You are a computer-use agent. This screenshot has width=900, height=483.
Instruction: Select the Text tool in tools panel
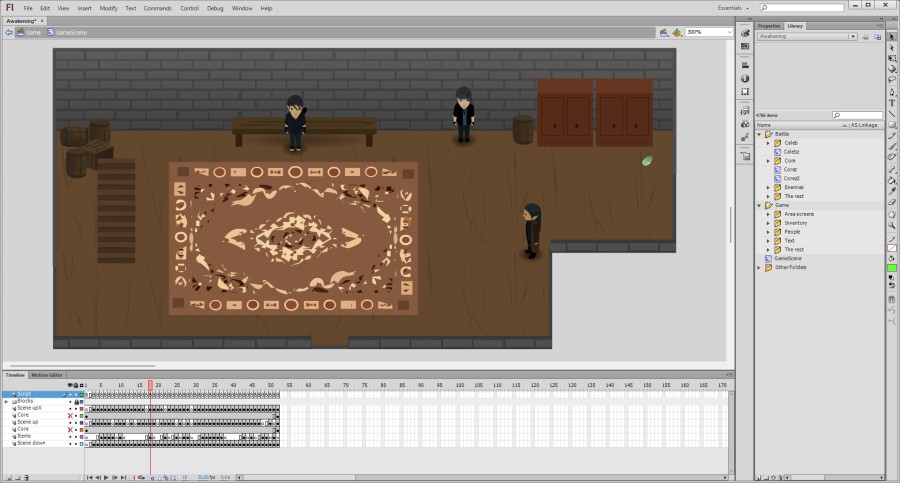pyautogui.click(x=892, y=102)
